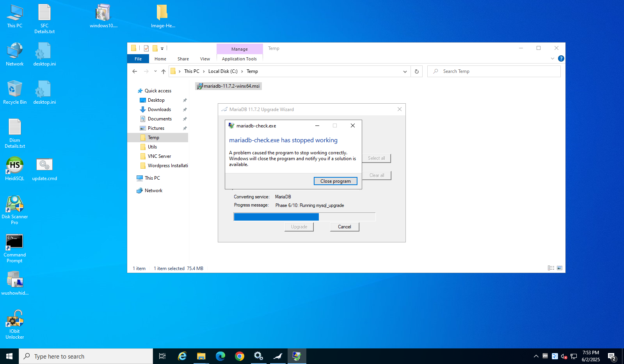Open Downloads in navigation pane
This screenshot has height=364, width=624.
(x=159, y=110)
